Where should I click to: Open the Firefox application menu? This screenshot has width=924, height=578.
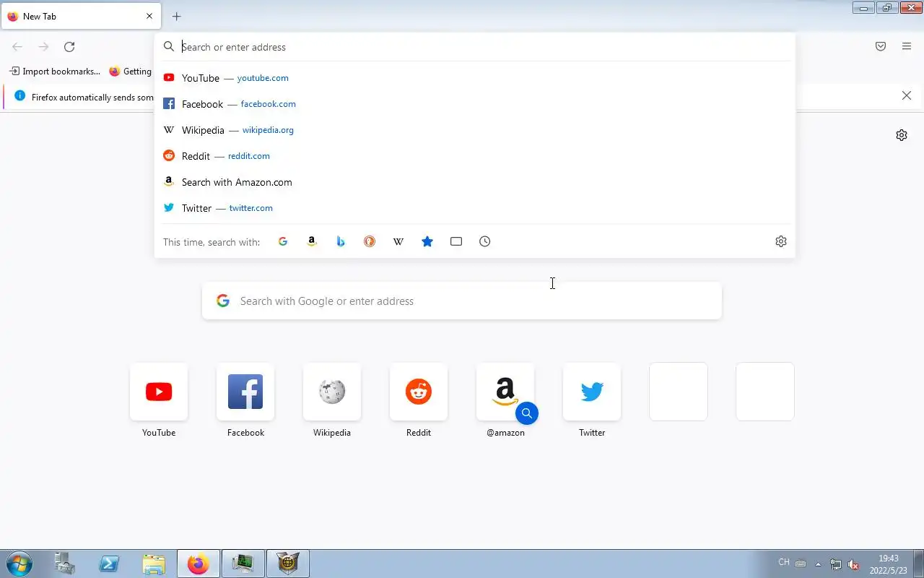(907, 47)
